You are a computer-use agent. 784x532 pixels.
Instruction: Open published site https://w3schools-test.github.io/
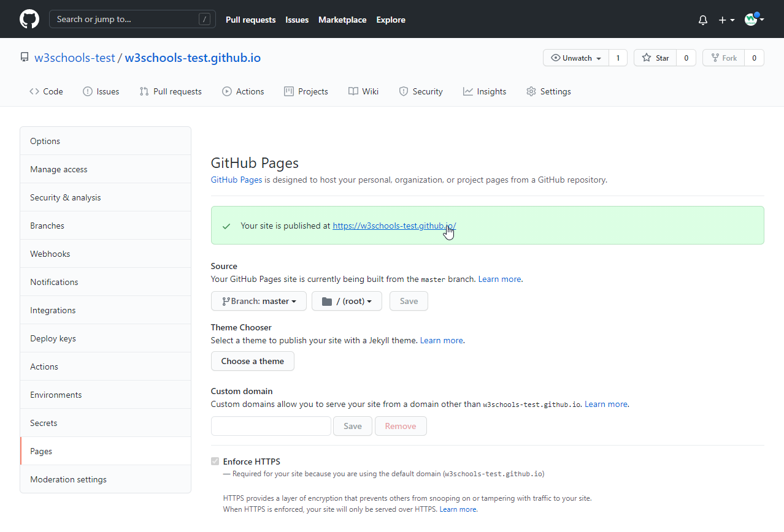pyautogui.click(x=394, y=226)
